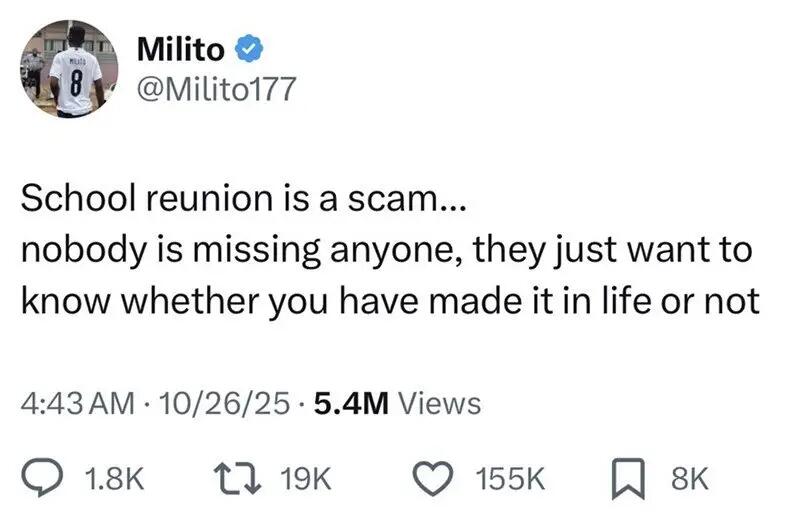Click the blue verified badge beside Milito
The height and width of the screenshot is (519, 800).
[x=250, y=47]
